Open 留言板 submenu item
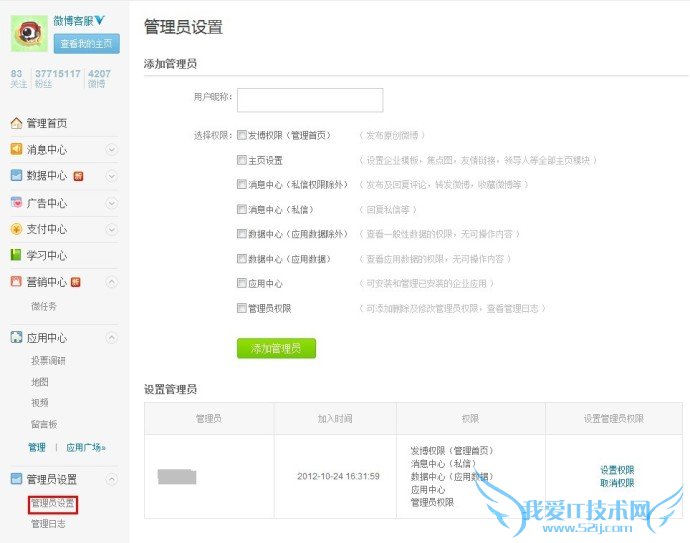 44,424
